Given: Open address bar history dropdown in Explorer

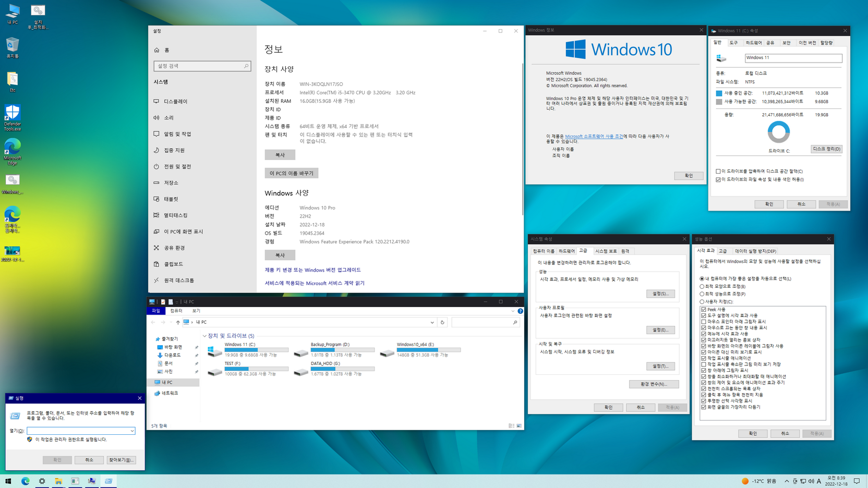Looking at the screenshot, I should point(432,322).
